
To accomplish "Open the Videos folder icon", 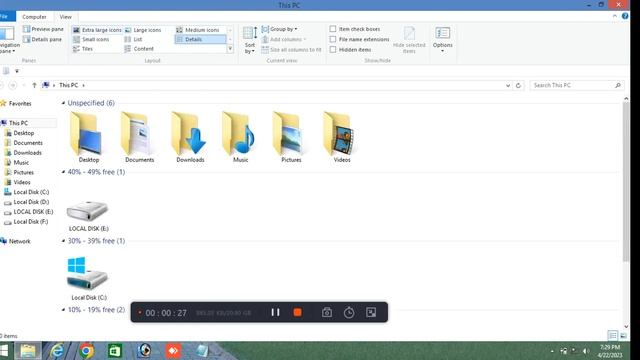I will (340, 134).
